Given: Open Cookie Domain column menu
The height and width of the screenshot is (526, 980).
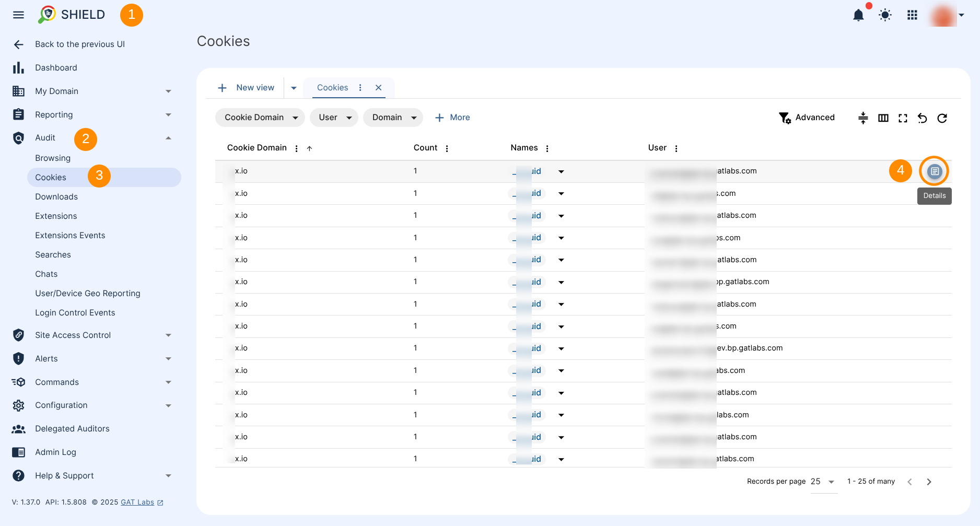Looking at the screenshot, I should click(x=296, y=148).
